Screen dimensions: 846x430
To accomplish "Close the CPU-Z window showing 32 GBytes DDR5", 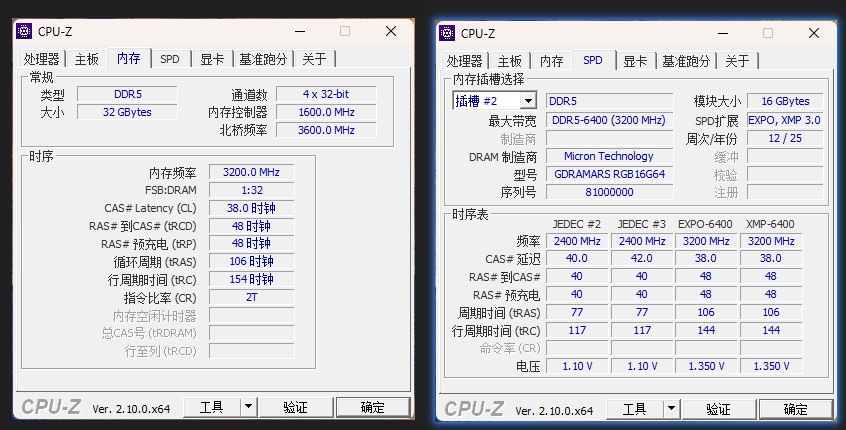I will [x=391, y=31].
